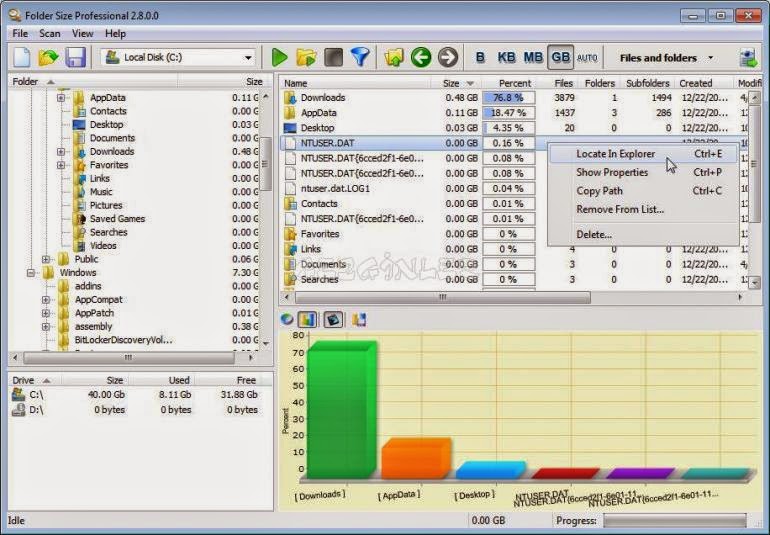Sort list by Size column header
Screen dimensions: 770x535
point(456,83)
